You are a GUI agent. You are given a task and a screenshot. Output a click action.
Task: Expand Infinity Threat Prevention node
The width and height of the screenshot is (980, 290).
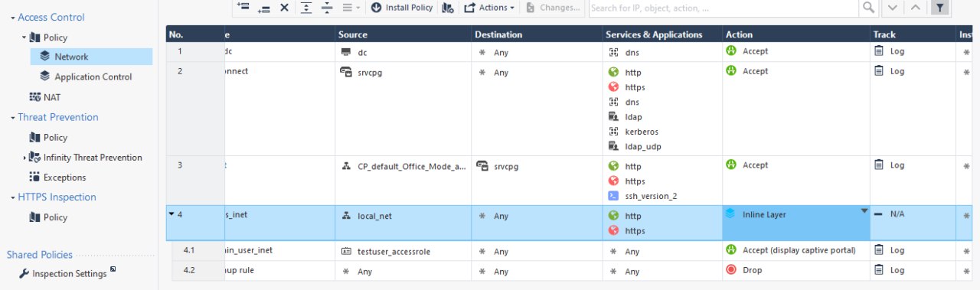pyautogui.click(x=24, y=158)
